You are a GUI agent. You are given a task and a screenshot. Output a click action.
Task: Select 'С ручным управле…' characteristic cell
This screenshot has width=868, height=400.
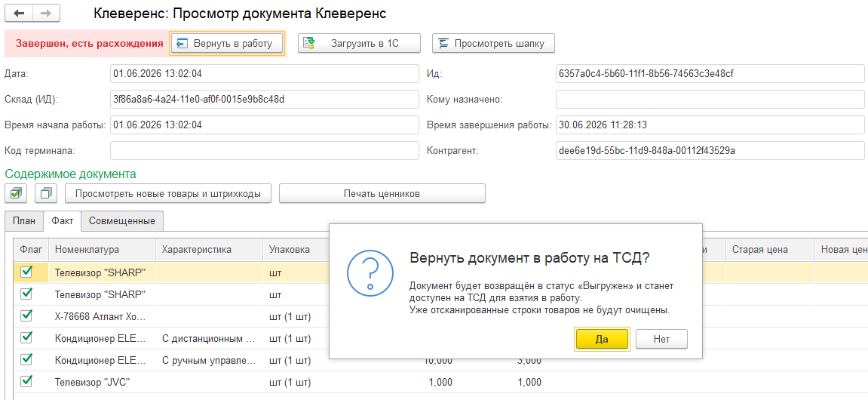(209, 361)
